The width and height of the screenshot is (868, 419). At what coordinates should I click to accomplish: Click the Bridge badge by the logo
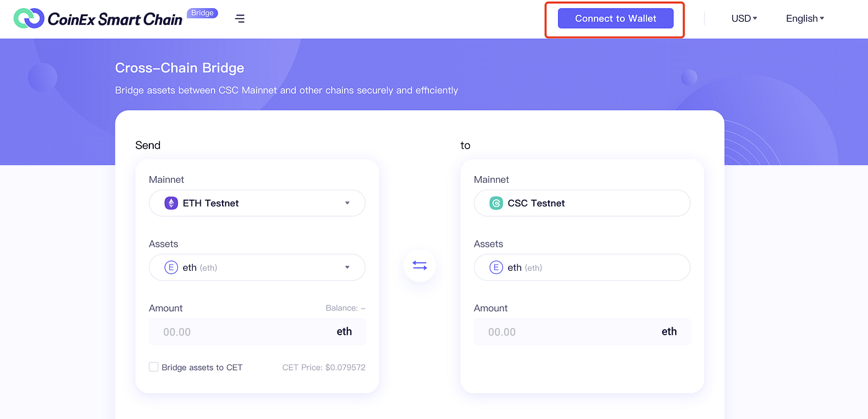point(202,13)
